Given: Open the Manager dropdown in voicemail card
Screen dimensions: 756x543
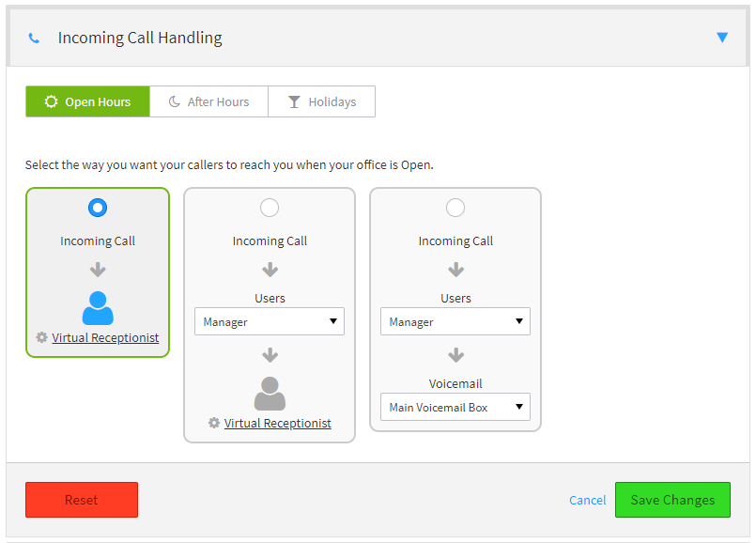Looking at the screenshot, I should [x=455, y=321].
